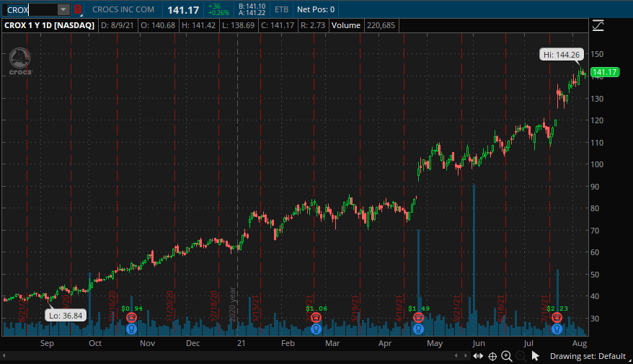Viewport: 633px width, 364px height.
Task: Click the Sep label on the time axis
Action: pyautogui.click(x=47, y=343)
